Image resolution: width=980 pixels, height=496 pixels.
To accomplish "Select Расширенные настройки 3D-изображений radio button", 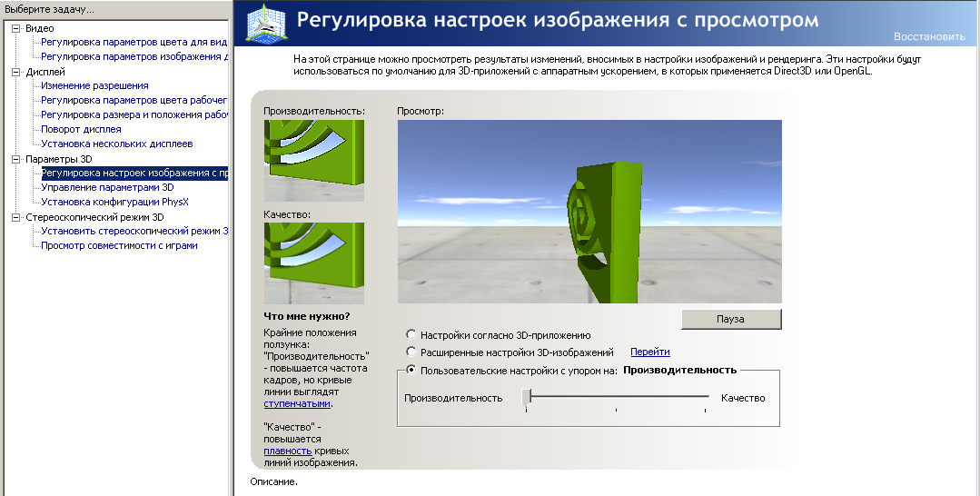I will click(x=411, y=352).
